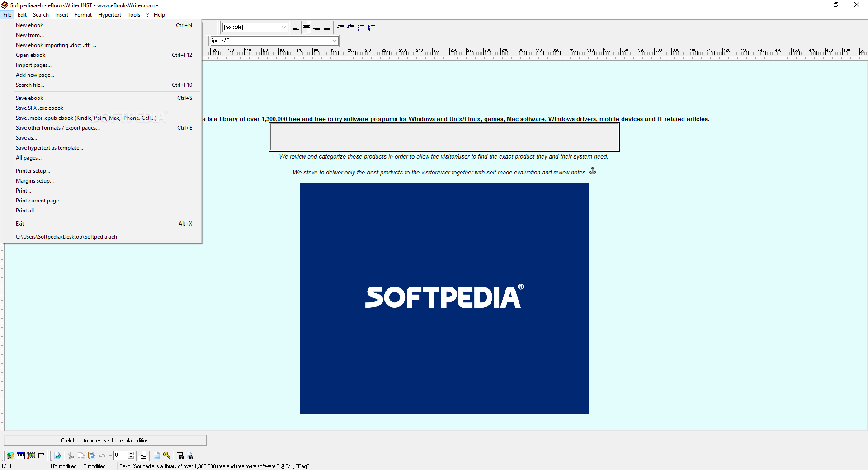The width and height of the screenshot is (868, 470).
Task: Align text to the right
Action: point(316,28)
